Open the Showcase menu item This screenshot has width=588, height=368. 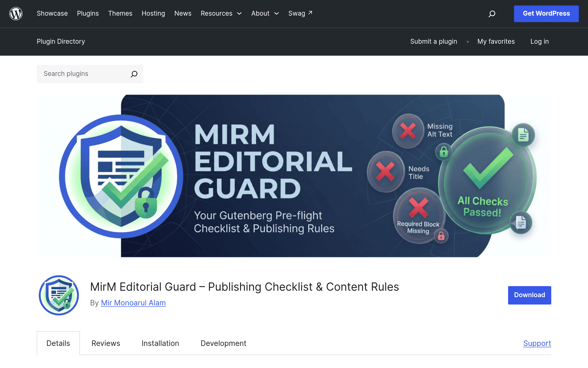tap(52, 13)
